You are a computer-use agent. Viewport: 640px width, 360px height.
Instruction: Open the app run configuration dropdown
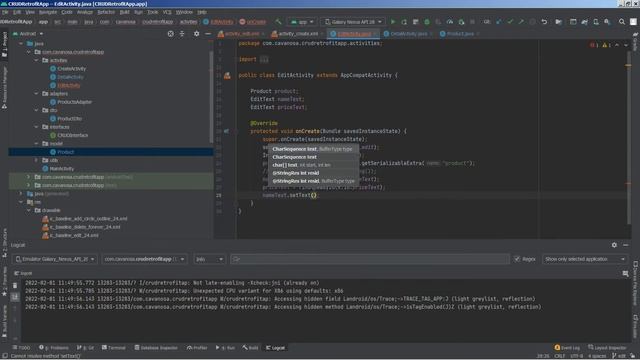[x=302, y=22]
